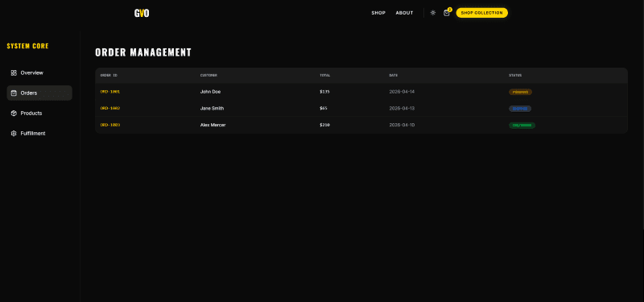Click the GVO logo in header

click(x=142, y=13)
